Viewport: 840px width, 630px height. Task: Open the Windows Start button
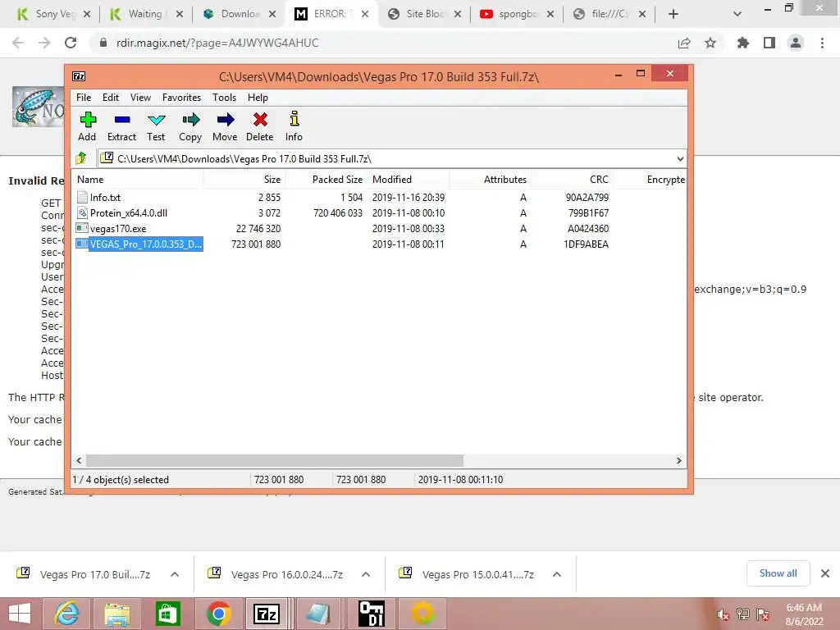tap(20, 614)
